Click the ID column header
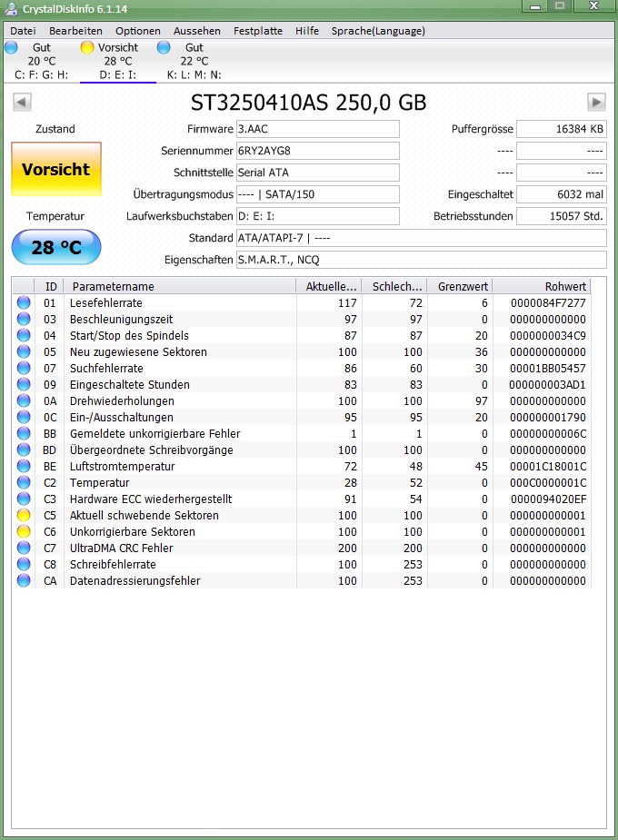The image size is (618, 840). click(x=49, y=286)
